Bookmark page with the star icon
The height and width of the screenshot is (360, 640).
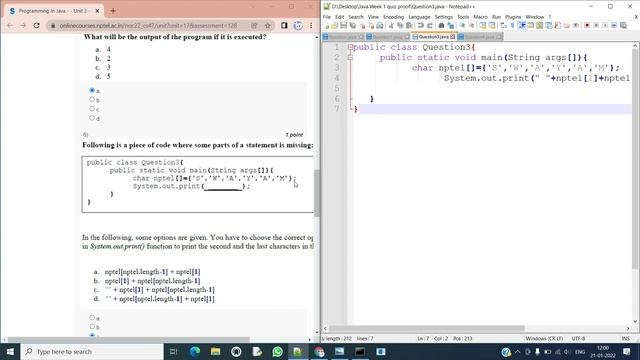[x=268, y=25]
